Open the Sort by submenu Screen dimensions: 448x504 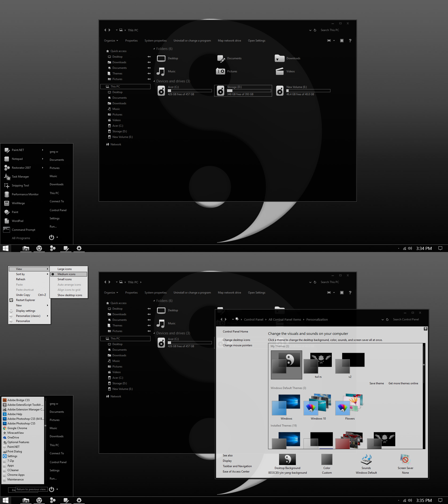[x=20, y=274]
